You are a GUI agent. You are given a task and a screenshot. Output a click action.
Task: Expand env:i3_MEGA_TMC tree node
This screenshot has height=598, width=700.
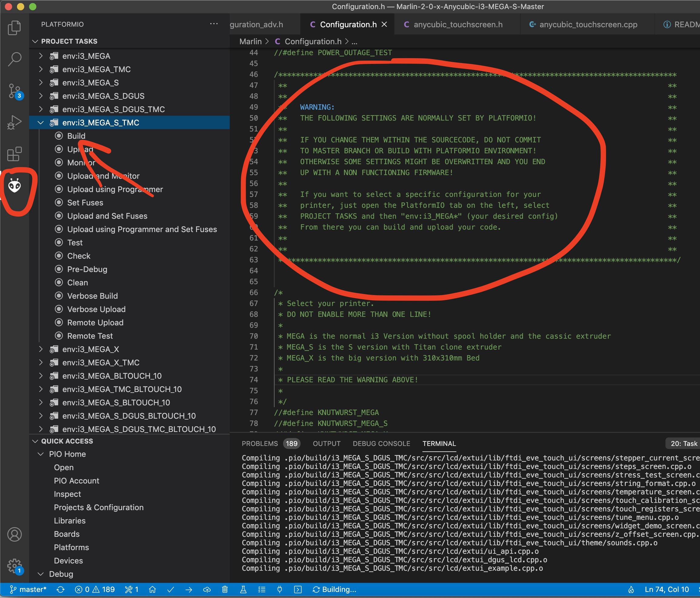[x=41, y=69]
